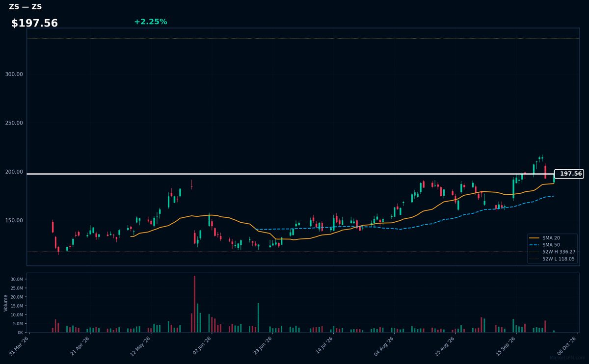Image resolution: width=589 pixels, height=364 pixels.
Task: Click the 12 May '26 date label
Action: point(140,346)
